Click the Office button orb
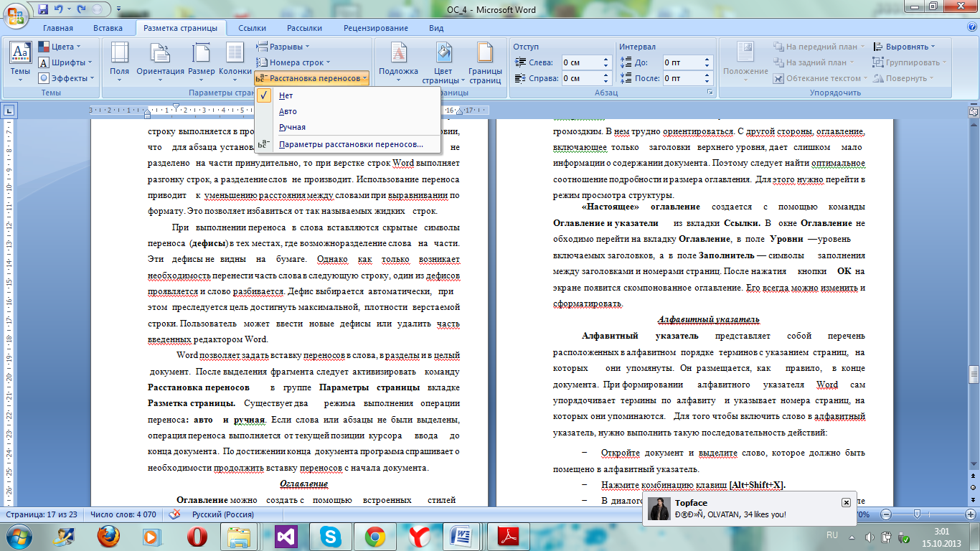980x551 pixels. click(15, 14)
